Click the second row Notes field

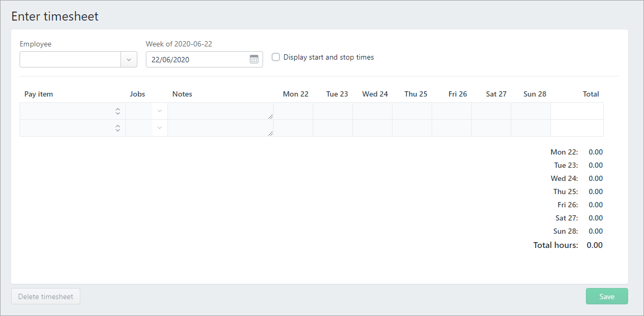(220, 128)
